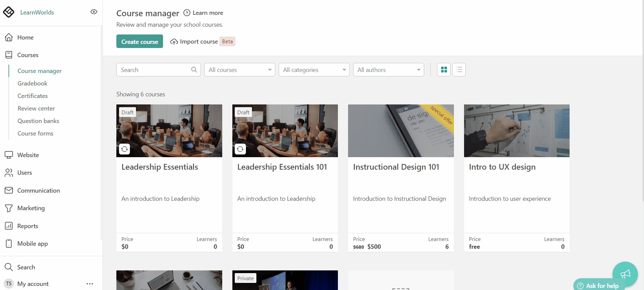Open the Users menu item
644x290 pixels.
[x=25, y=173]
